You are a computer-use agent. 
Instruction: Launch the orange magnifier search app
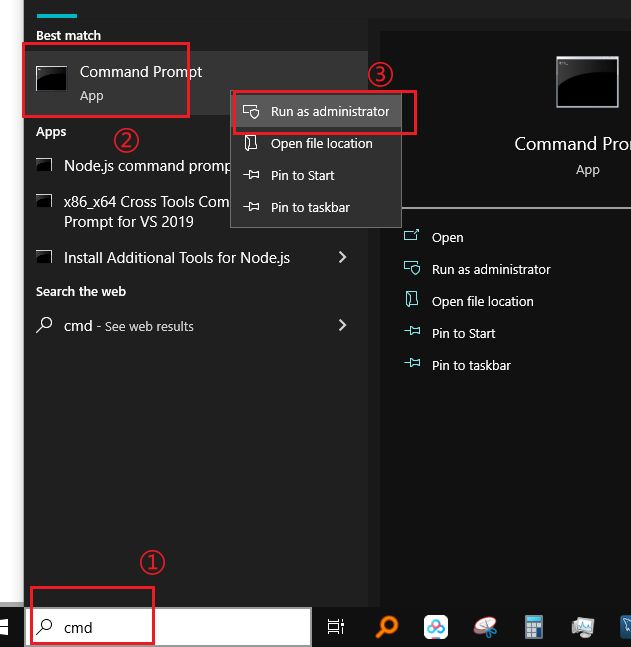tap(386, 627)
